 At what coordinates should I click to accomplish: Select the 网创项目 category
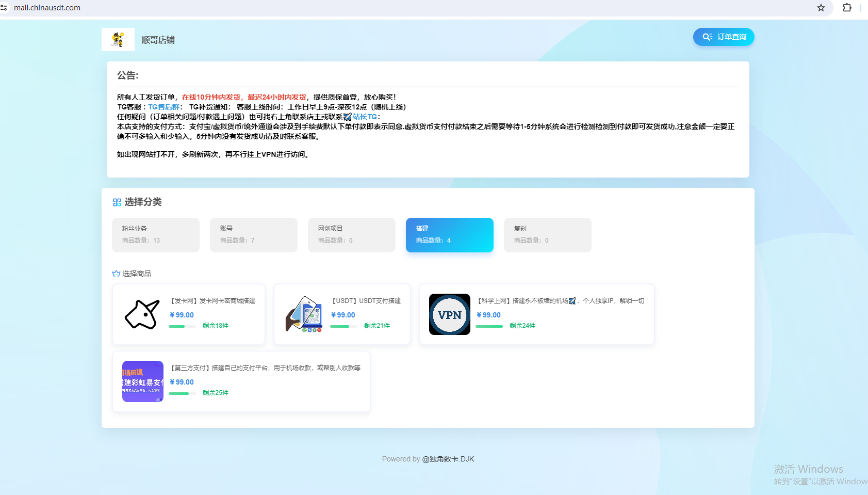pyautogui.click(x=352, y=235)
